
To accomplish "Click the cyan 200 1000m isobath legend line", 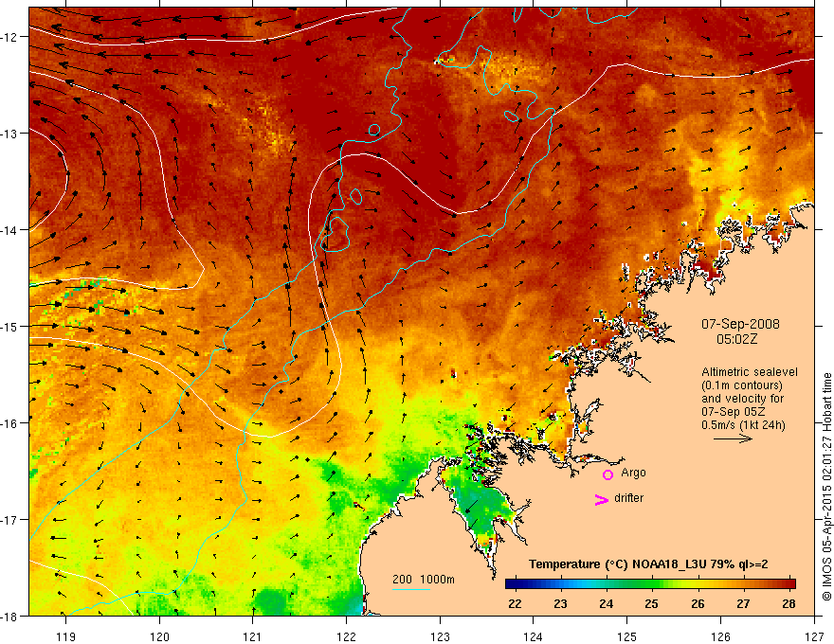I will 411,589.
